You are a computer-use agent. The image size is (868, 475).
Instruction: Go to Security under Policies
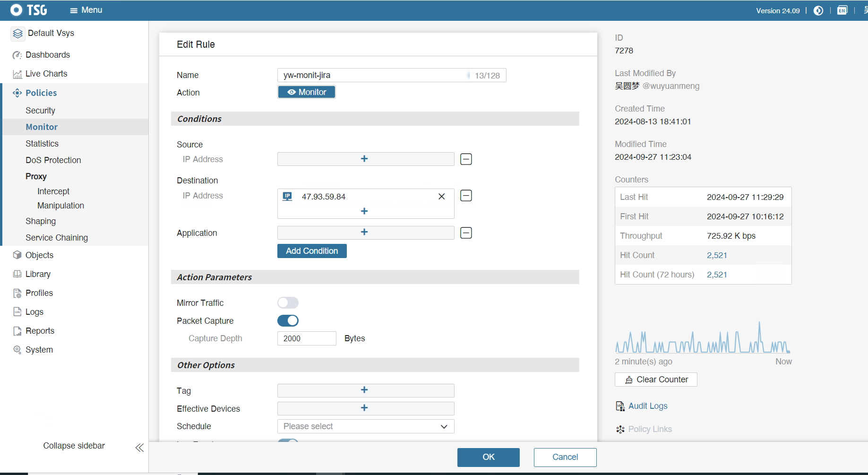pos(40,111)
